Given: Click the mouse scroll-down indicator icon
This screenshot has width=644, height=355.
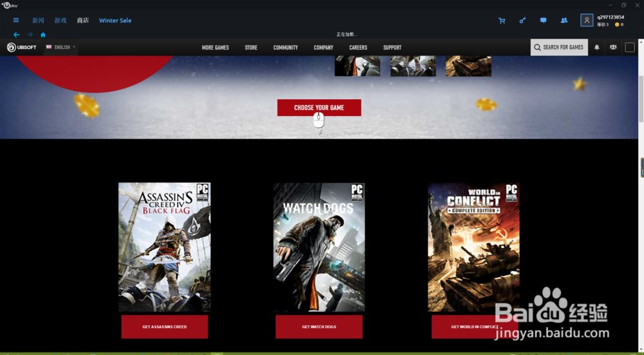Looking at the screenshot, I should click(x=319, y=123).
